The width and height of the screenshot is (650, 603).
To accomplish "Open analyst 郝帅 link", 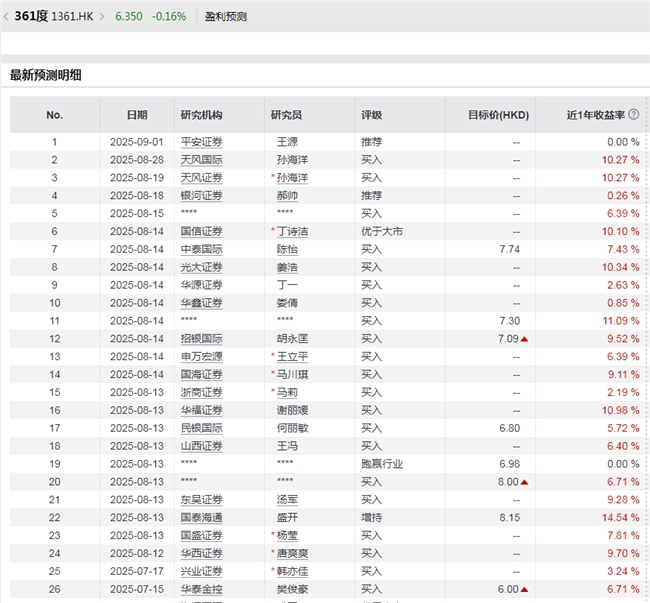I will click(287, 196).
